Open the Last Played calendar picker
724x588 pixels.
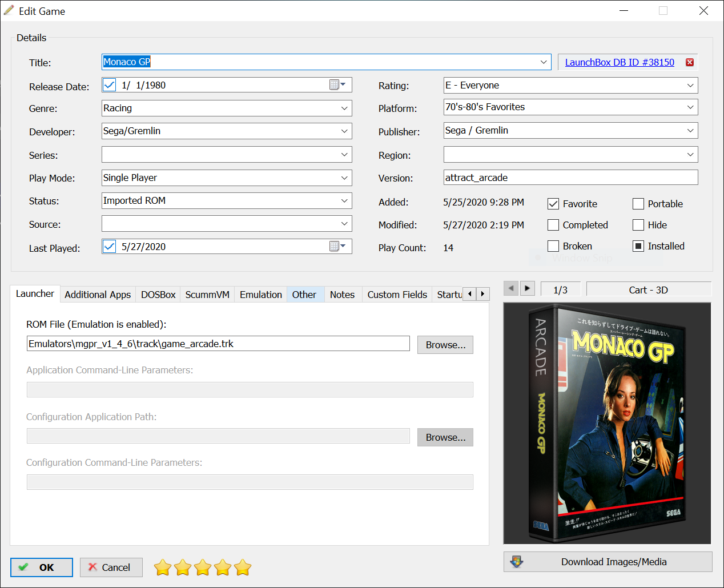[x=338, y=246]
